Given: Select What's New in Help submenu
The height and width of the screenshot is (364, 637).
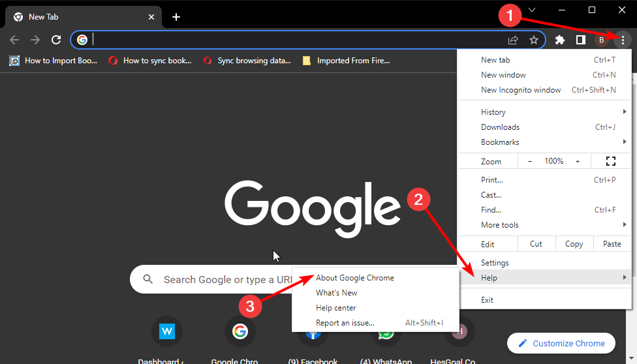Looking at the screenshot, I should pos(375,293).
